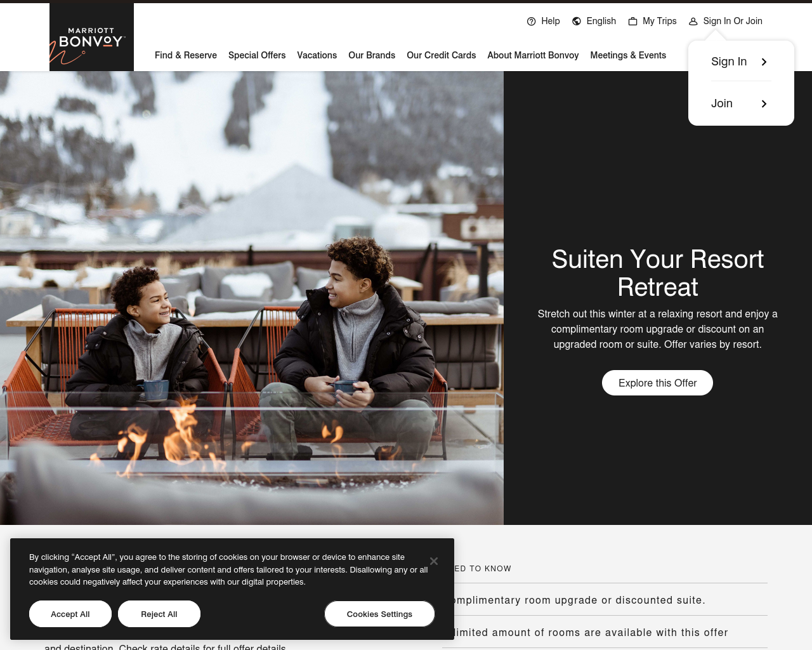Open the Our Brands menu
This screenshot has height=650, width=812.
(x=372, y=55)
